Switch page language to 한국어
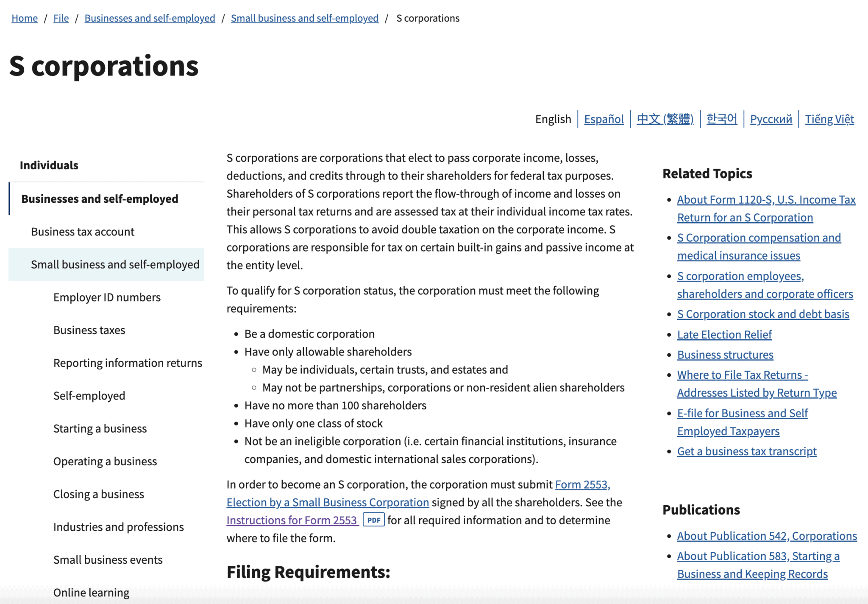 (722, 119)
